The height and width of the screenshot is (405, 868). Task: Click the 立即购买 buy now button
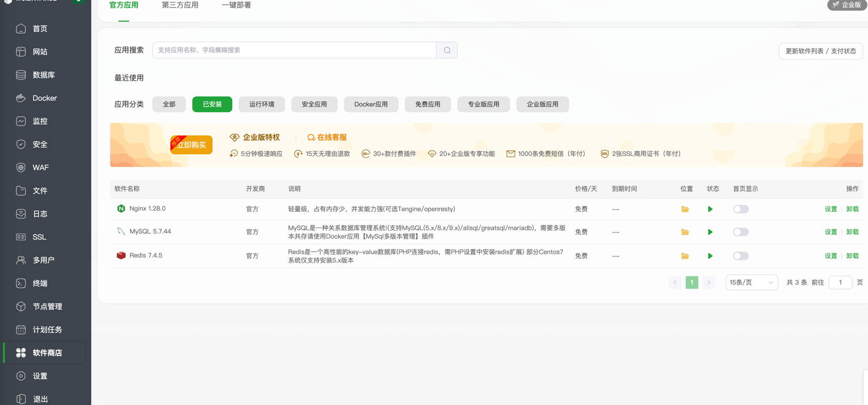pyautogui.click(x=191, y=145)
